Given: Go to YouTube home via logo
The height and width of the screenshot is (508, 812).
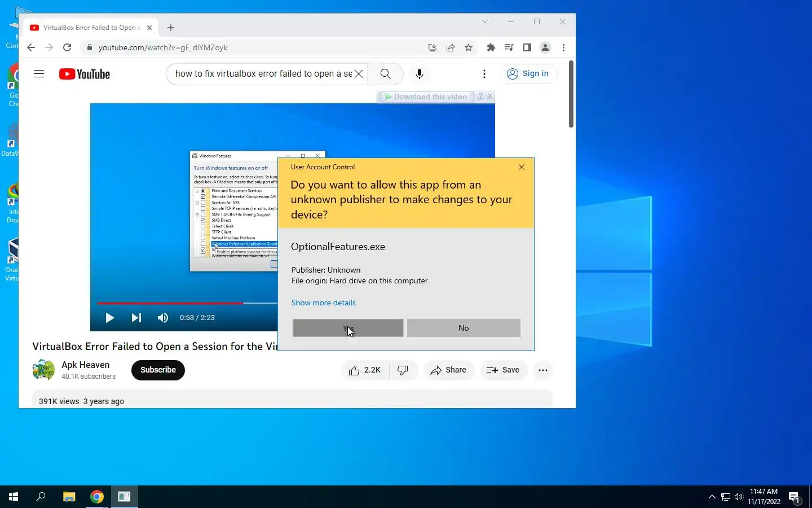Looking at the screenshot, I should pyautogui.click(x=85, y=74).
